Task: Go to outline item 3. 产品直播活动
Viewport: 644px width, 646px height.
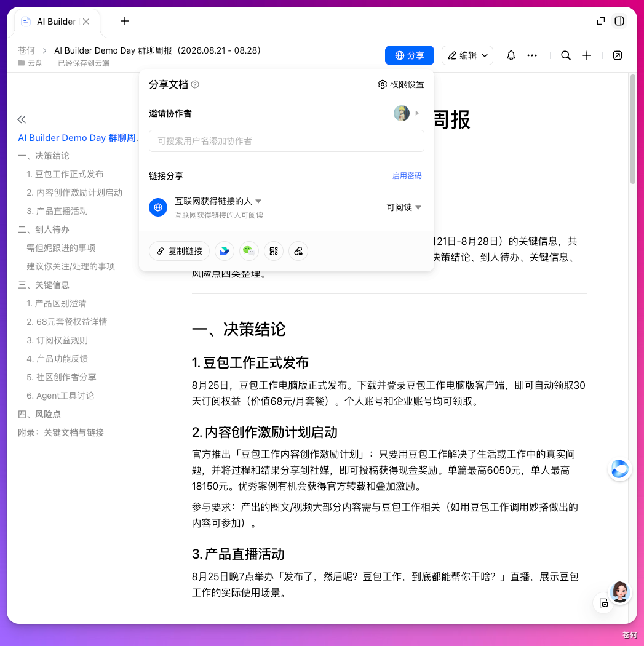Action: pyautogui.click(x=57, y=212)
